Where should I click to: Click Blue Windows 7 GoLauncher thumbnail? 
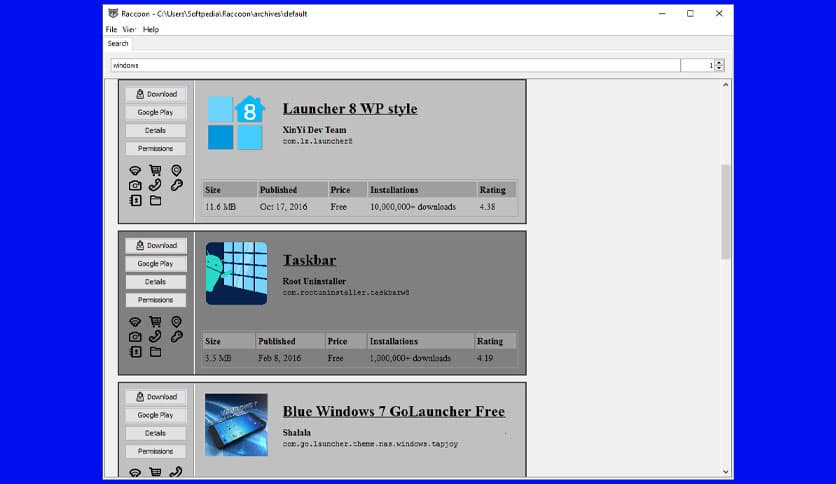[x=236, y=425]
